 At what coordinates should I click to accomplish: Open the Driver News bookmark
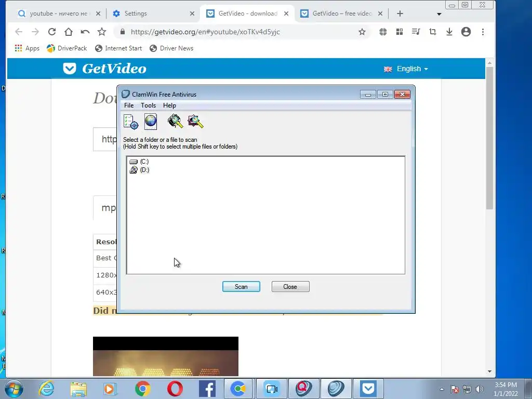pos(171,48)
